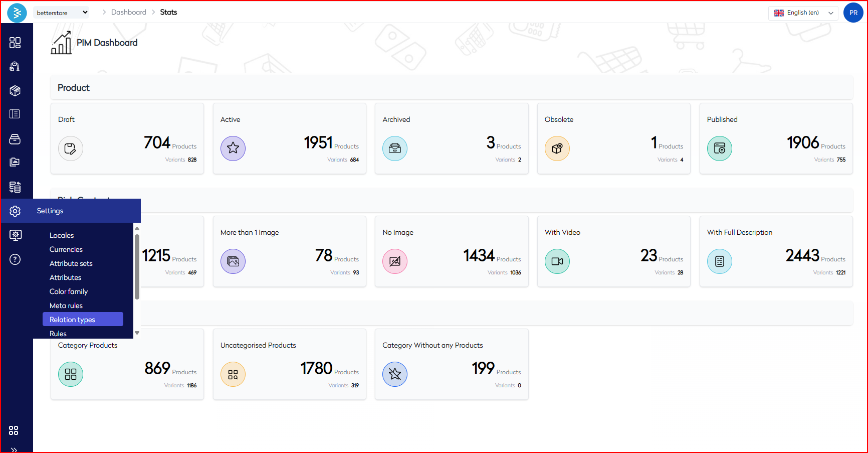Expand the sidebar with double chevron
Image resolution: width=868 pixels, height=453 pixels.
pyautogui.click(x=14, y=449)
